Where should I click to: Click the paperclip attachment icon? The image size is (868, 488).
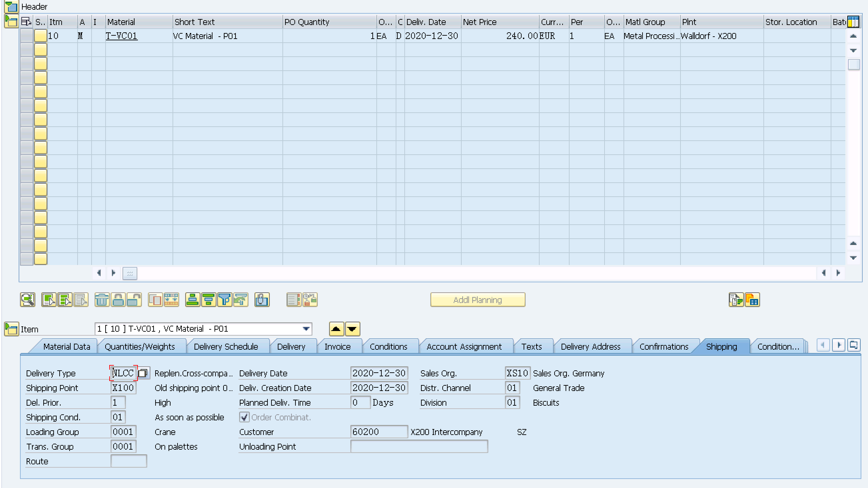coord(262,299)
